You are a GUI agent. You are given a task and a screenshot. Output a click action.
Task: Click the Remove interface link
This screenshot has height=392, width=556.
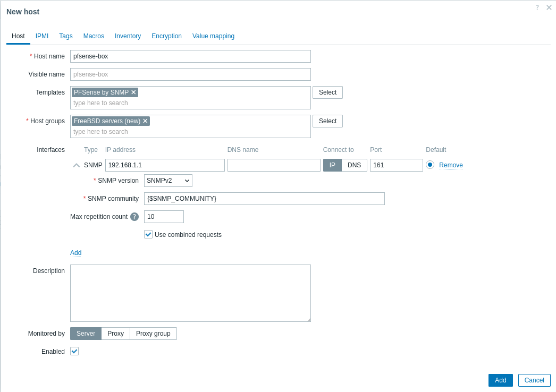(x=451, y=165)
